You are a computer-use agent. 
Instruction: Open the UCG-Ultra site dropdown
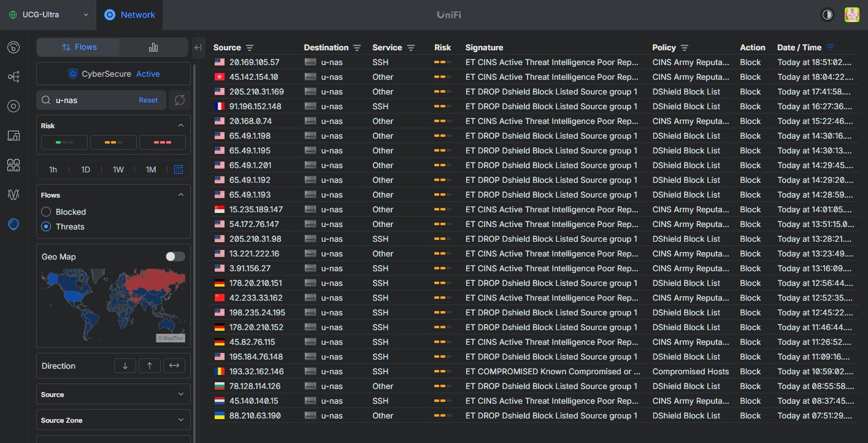pos(48,15)
